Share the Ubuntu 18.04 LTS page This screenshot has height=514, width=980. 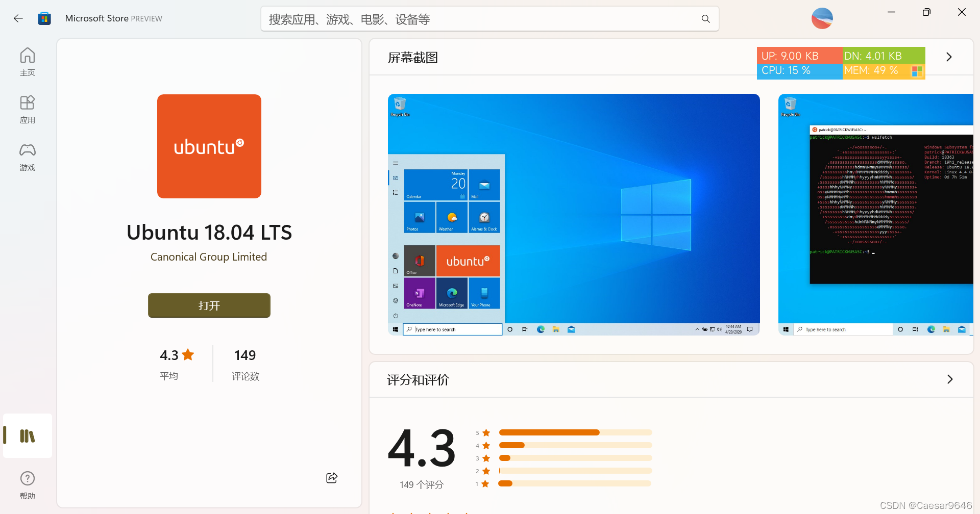pos(331,477)
